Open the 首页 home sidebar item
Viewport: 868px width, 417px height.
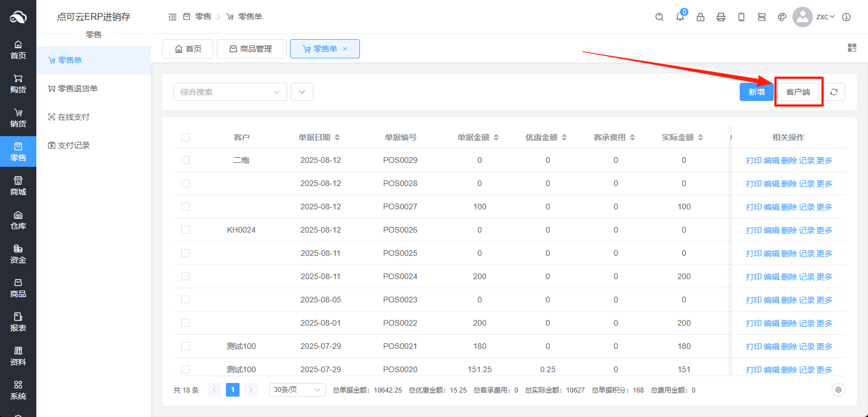click(x=18, y=50)
